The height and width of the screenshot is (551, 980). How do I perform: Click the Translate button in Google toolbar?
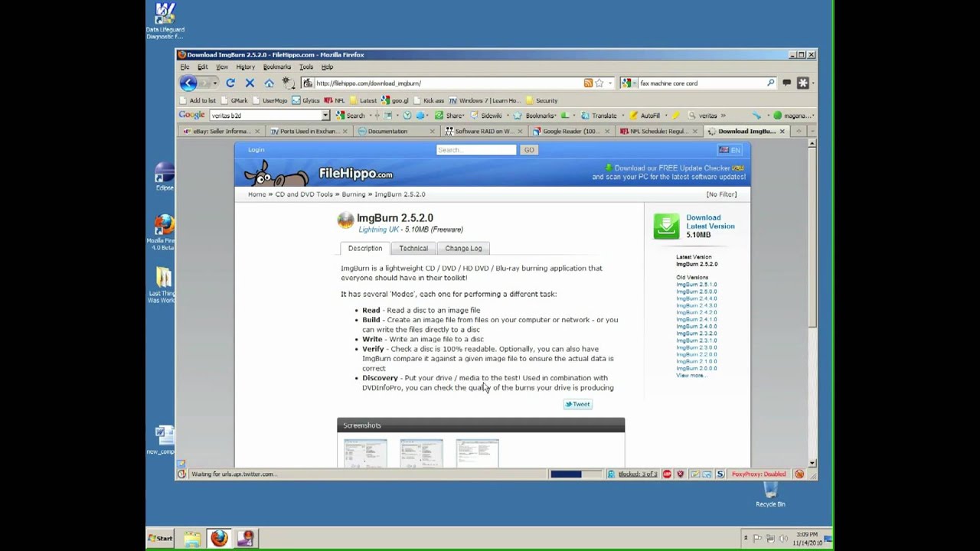point(599,116)
